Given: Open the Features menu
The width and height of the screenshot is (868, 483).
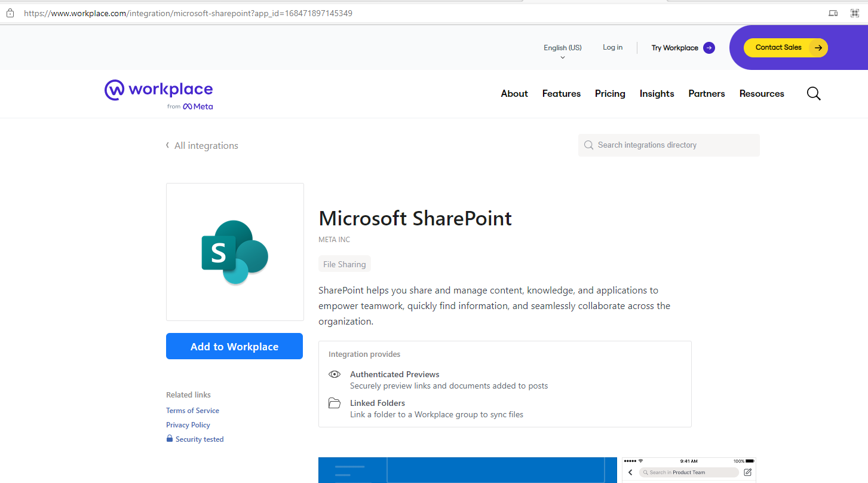Looking at the screenshot, I should point(562,94).
